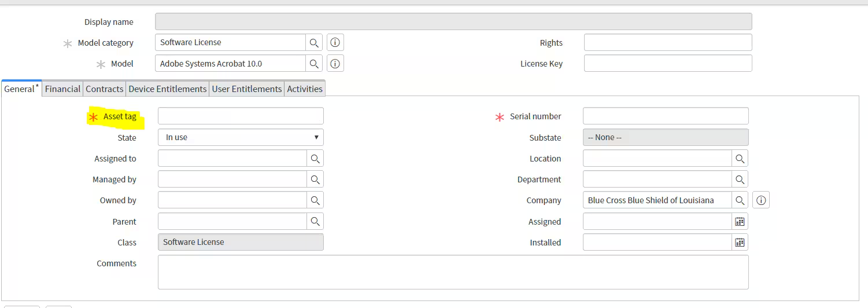Click the Model category input field
The image size is (868, 308).
point(231,43)
